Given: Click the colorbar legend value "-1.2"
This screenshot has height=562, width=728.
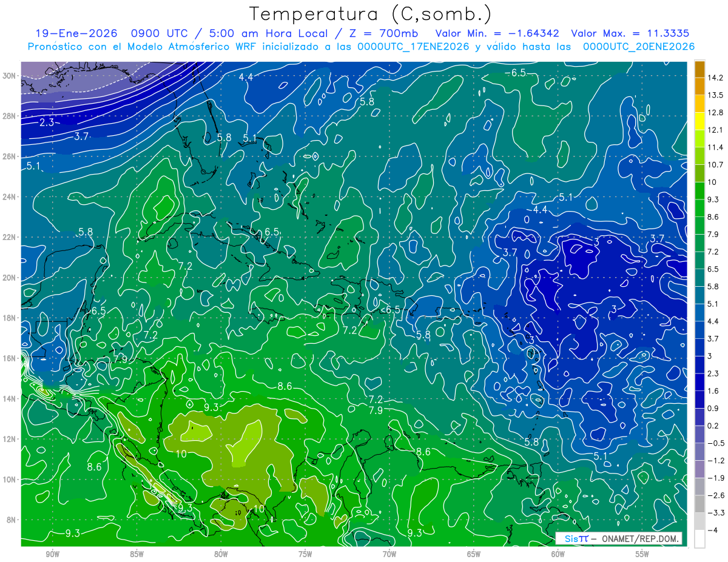Looking at the screenshot, I should point(715,460).
